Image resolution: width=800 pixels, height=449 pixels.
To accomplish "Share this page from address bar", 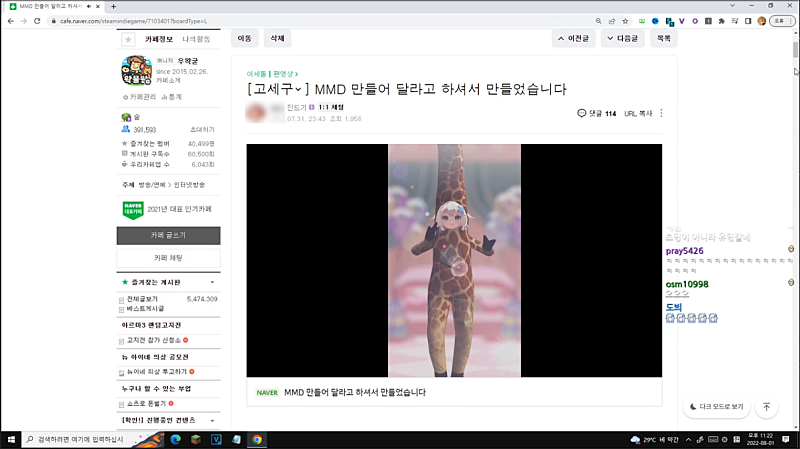I will click(612, 21).
